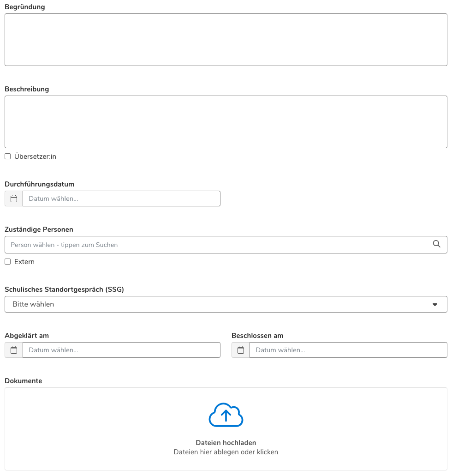Focus the Begründung text area

click(x=226, y=40)
